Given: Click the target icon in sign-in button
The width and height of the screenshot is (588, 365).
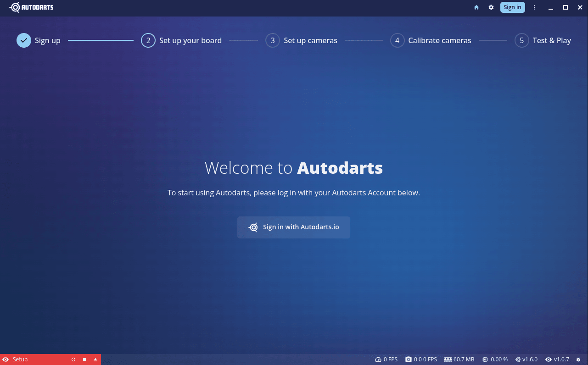Looking at the screenshot, I should [253, 227].
